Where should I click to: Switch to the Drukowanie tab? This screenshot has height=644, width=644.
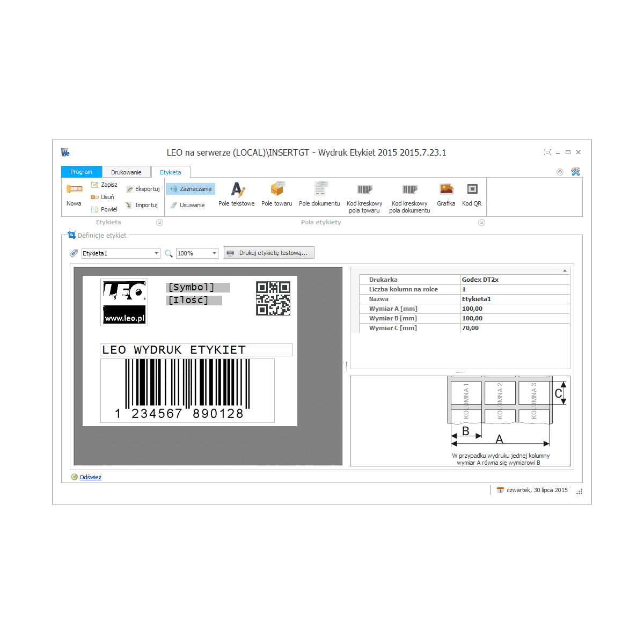pos(126,172)
